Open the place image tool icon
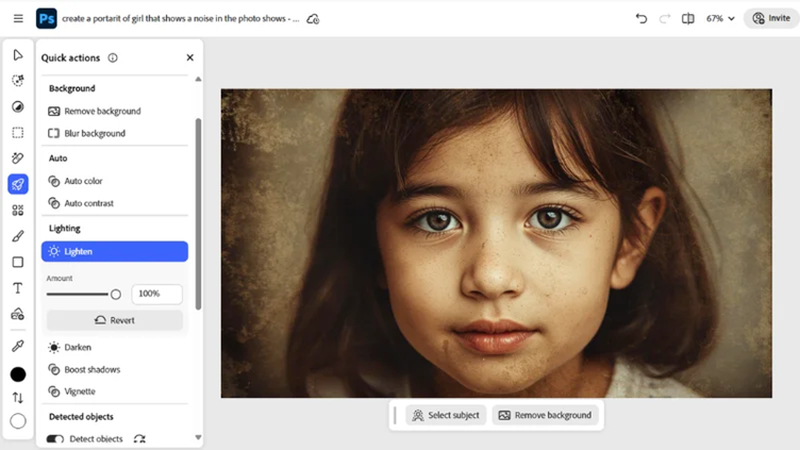 pyautogui.click(x=18, y=314)
